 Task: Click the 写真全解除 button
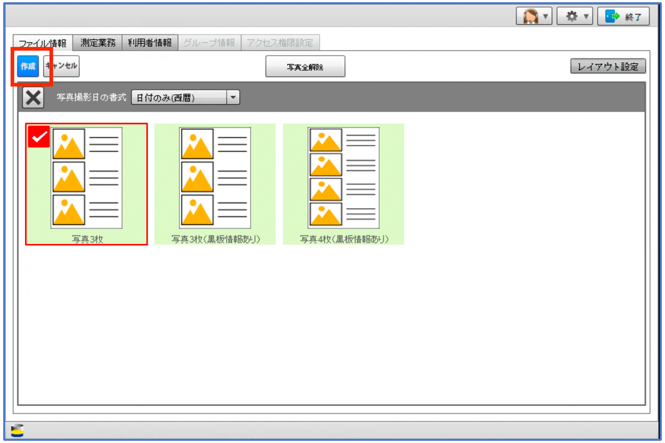304,67
